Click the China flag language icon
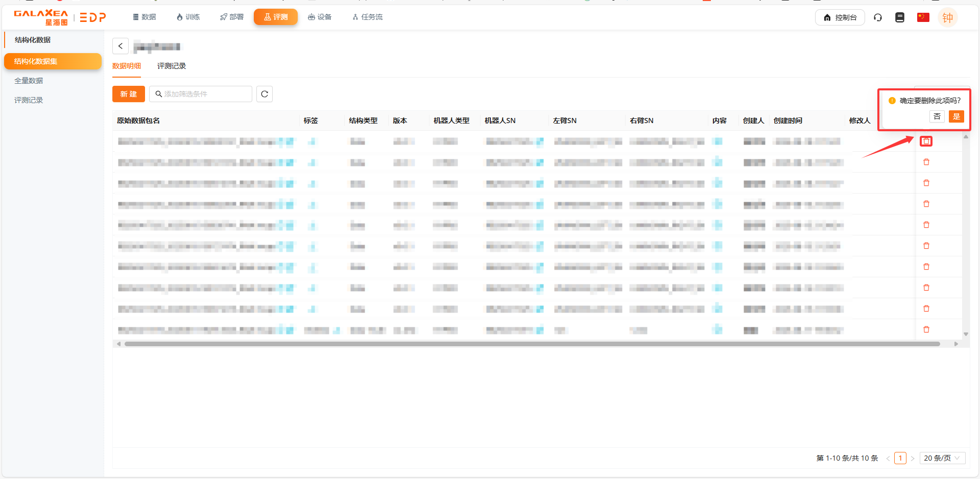The width and height of the screenshot is (980, 479). pyautogui.click(x=923, y=17)
